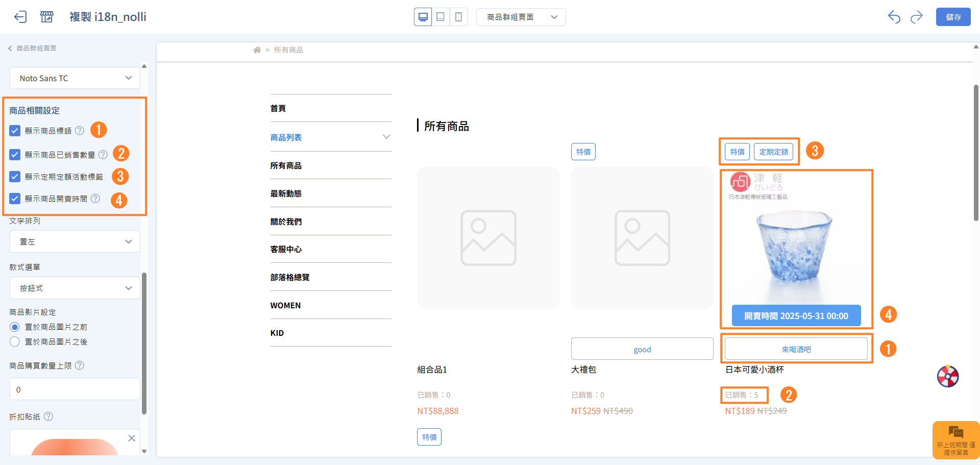This screenshot has width=980, height=465.
Task: Disable 顯示定期定額活動標籤 checkbox
Action: pyautogui.click(x=15, y=177)
